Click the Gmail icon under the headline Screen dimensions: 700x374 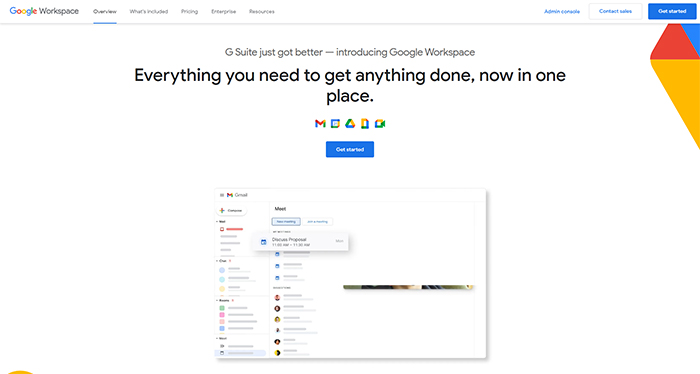click(x=320, y=124)
